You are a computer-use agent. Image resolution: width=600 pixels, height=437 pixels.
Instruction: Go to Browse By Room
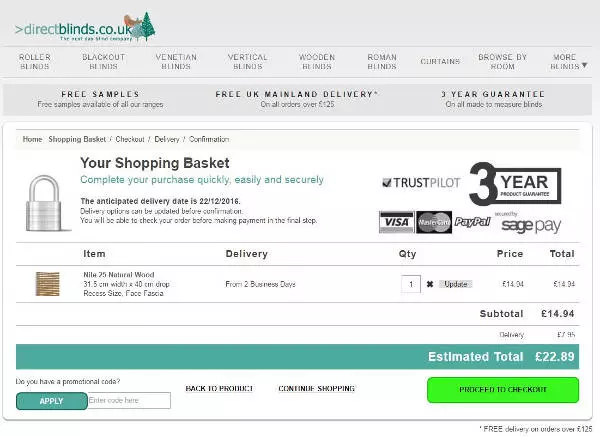click(x=502, y=62)
